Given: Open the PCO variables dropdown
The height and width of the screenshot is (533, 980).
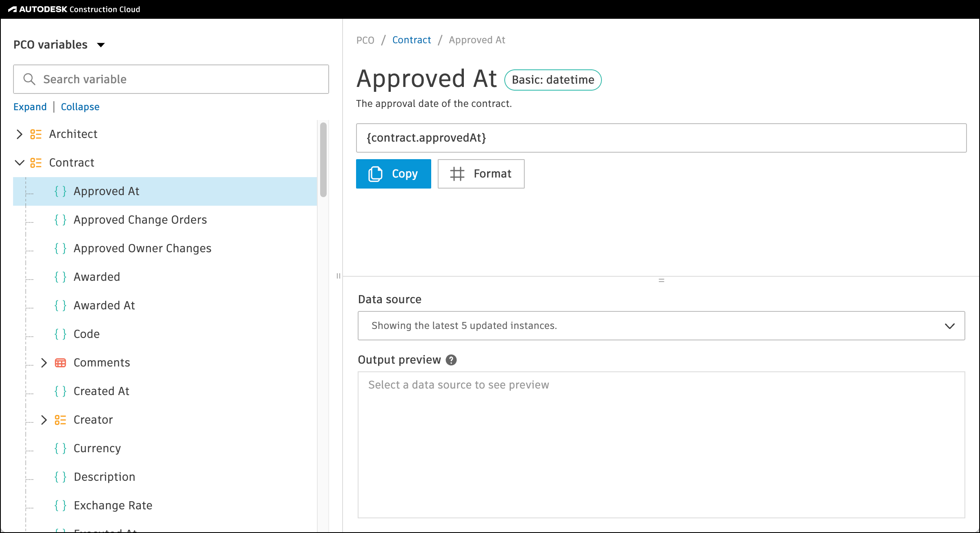Looking at the screenshot, I should (101, 45).
